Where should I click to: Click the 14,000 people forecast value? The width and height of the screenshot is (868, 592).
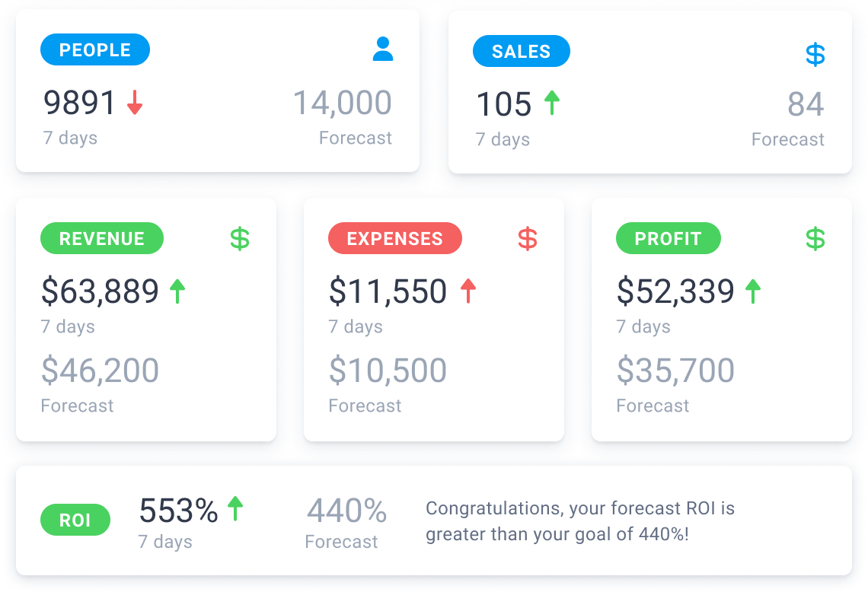click(343, 103)
